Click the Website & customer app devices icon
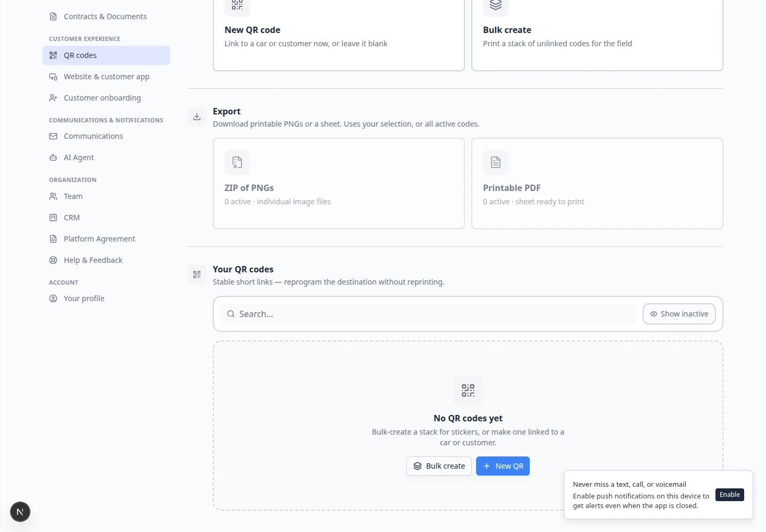The width and height of the screenshot is (766, 532). 53,77
